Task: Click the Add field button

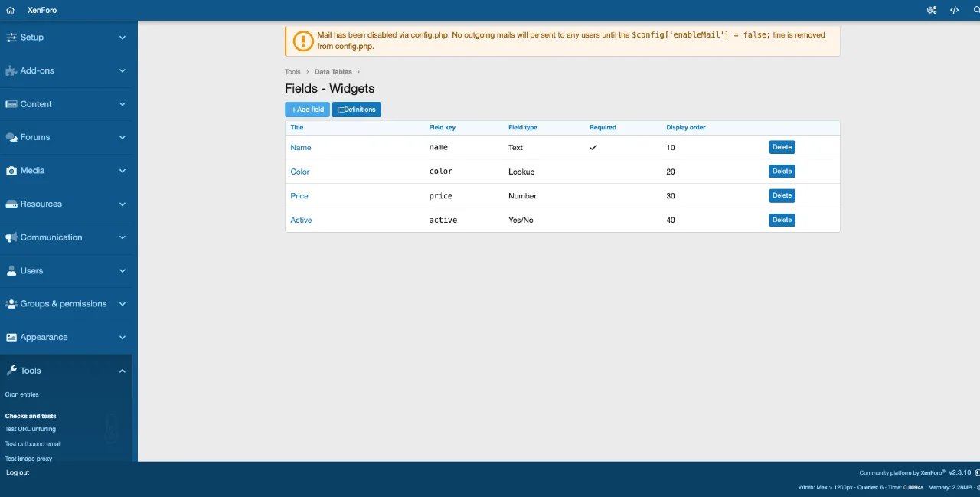Action: click(307, 110)
